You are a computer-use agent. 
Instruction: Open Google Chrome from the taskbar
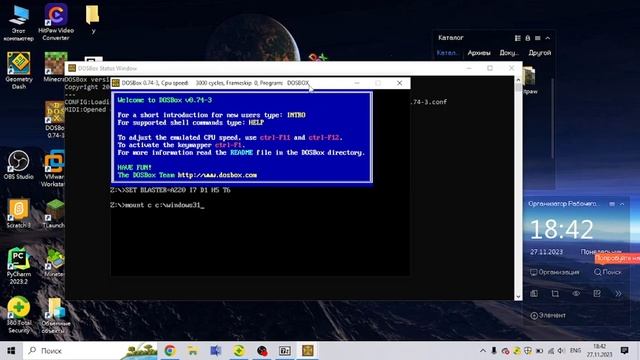coord(170,351)
